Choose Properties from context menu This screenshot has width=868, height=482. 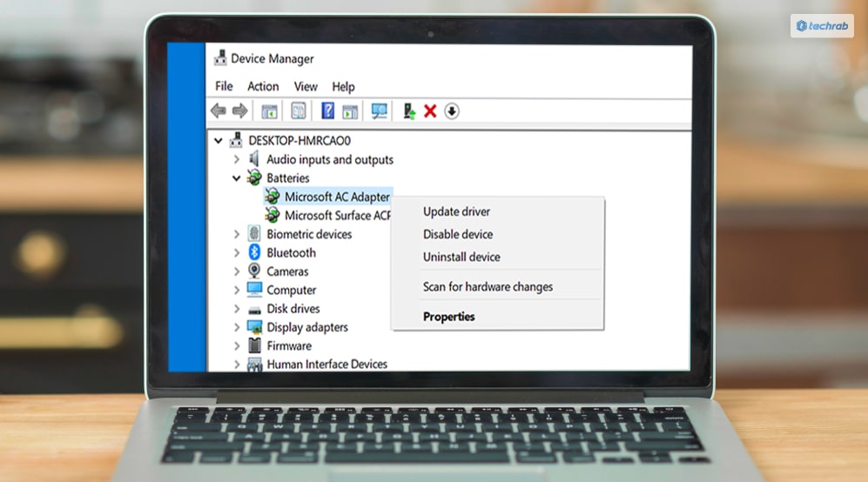(449, 317)
